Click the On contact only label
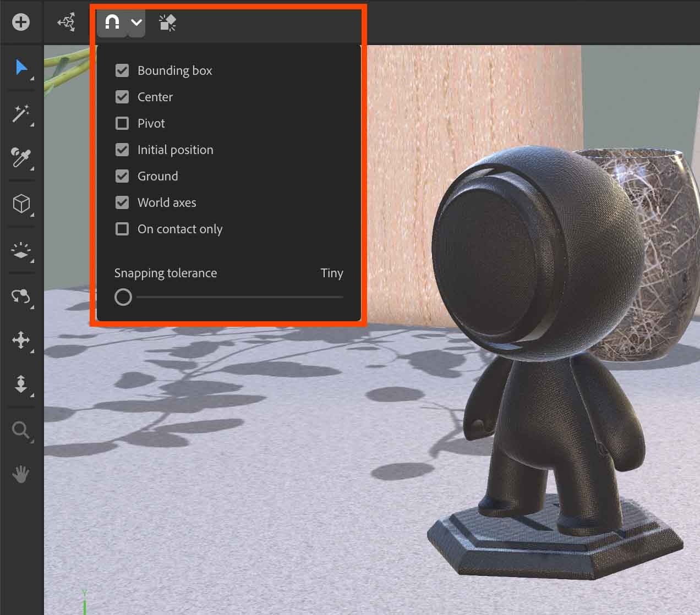 point(180,229)
